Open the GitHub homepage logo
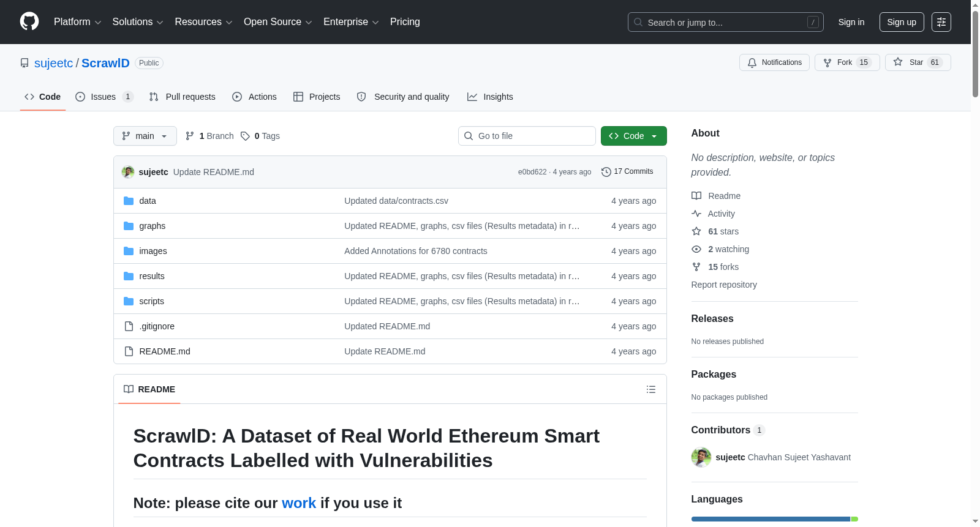This screenshot has width=980, height=527. [x=29, y=21]
